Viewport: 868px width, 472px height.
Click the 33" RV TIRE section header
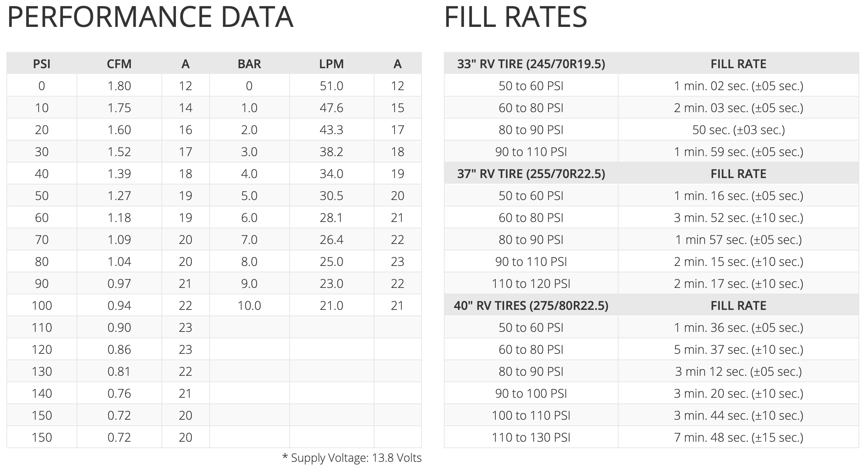point(531,64)
